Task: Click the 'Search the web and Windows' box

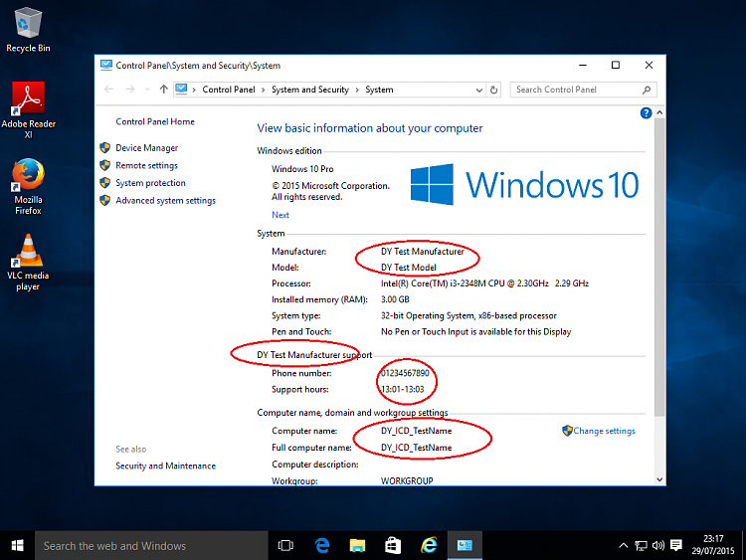Action: click(x=151, y=546)
